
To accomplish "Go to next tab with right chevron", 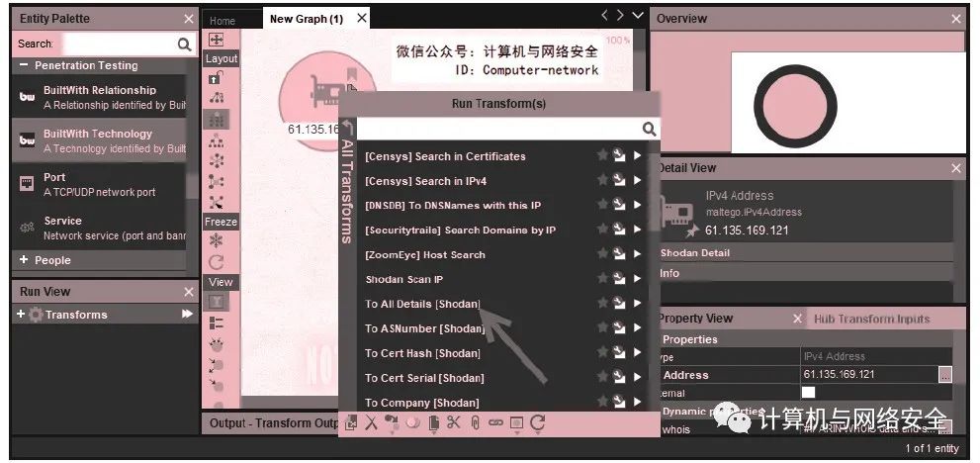I will 620,16.
